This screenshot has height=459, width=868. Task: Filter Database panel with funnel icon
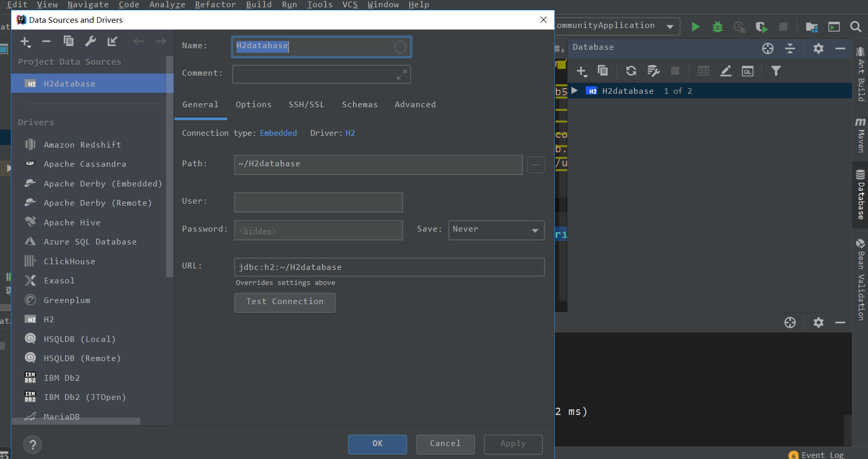tap(776, 71)
